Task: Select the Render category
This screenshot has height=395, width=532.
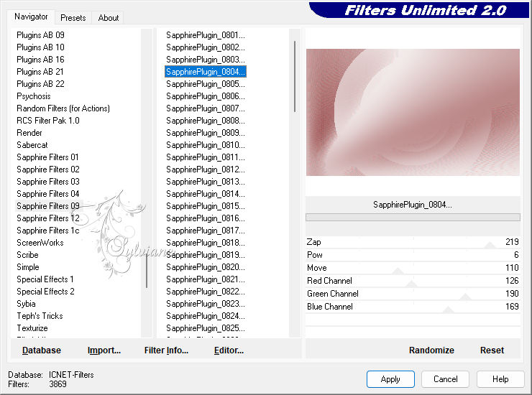Action: [x=29, y=133]
